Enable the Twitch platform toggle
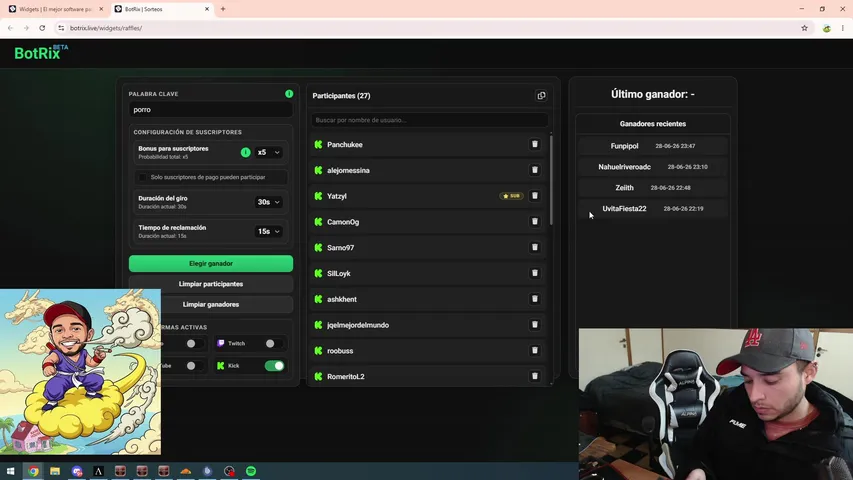 point(274,343)
